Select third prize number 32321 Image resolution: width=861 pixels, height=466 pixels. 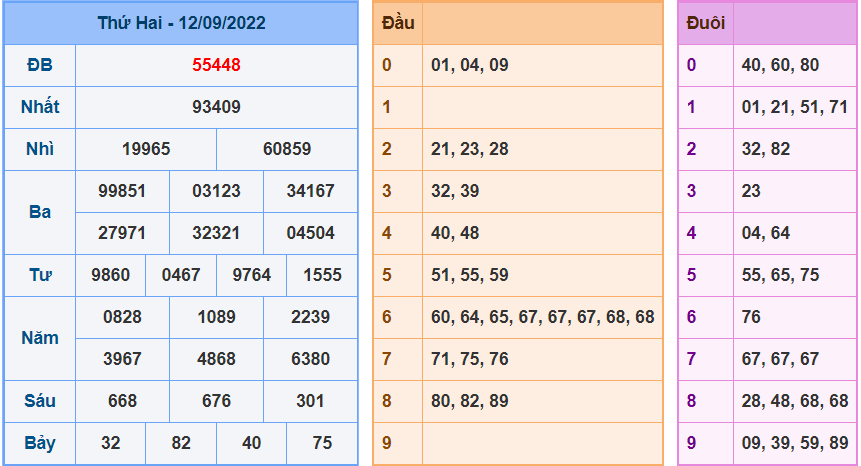(216, 233)
